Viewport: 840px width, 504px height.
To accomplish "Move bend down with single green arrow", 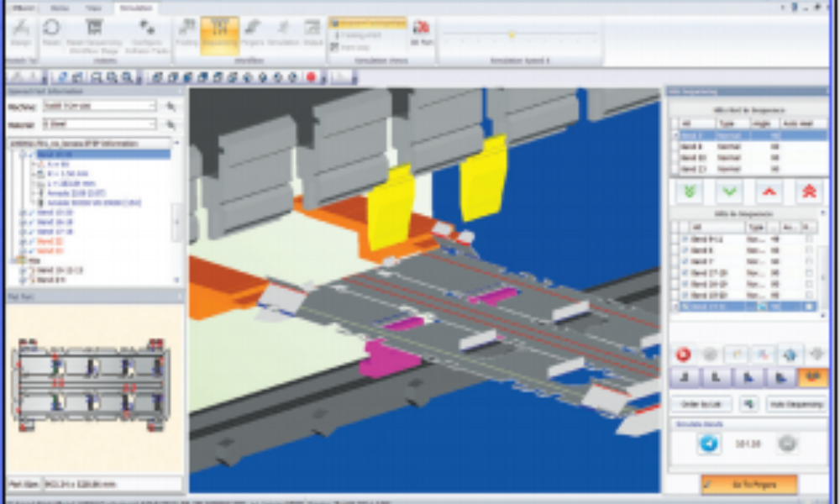I will (728, 192).
